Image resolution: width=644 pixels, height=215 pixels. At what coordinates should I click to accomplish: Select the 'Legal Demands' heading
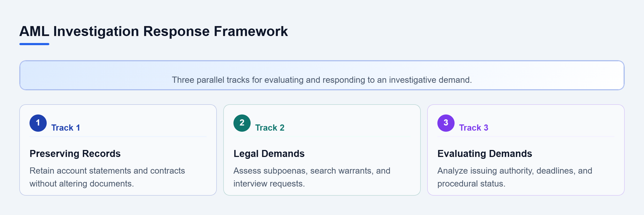[x=269, y=154]
